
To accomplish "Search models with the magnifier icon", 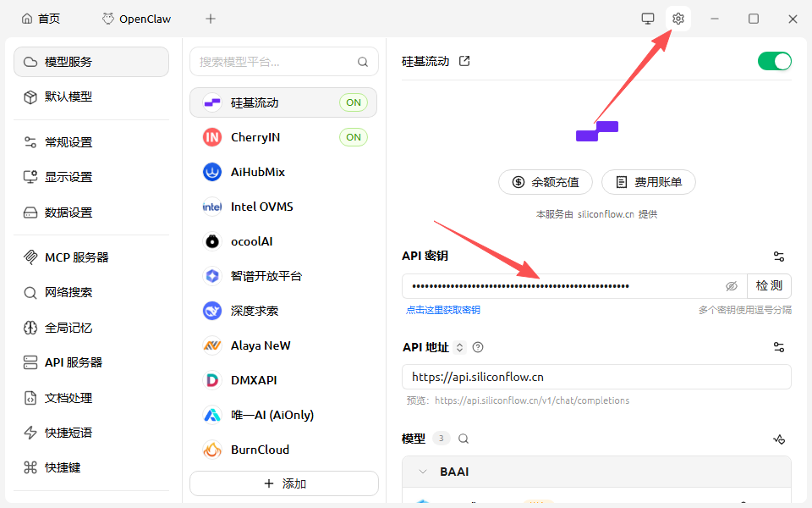I will pos(464,439).
